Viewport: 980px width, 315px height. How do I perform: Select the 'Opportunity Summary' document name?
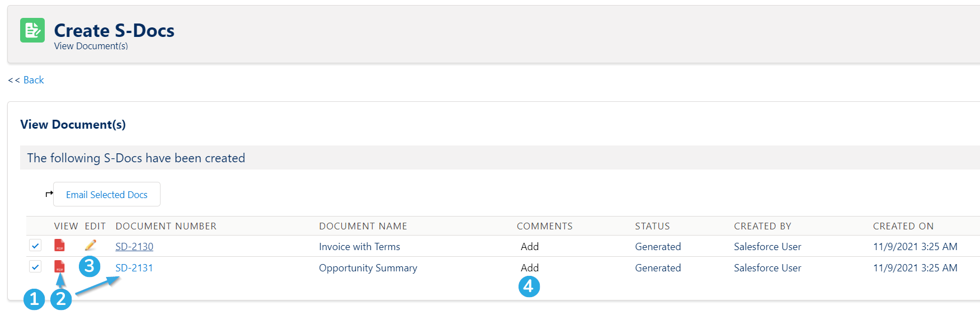pyautogui.click(x=368, y=268)
